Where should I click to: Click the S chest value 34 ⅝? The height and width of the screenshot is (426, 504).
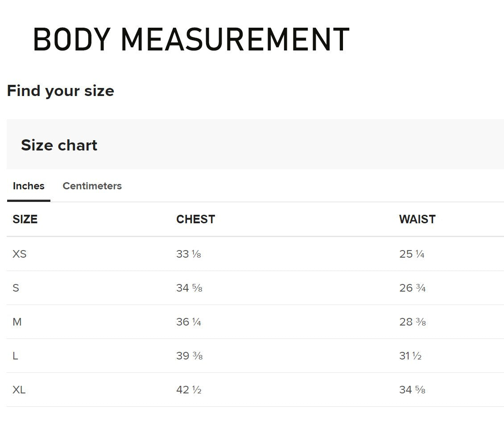pyautogui.click(x=189, y=288)
